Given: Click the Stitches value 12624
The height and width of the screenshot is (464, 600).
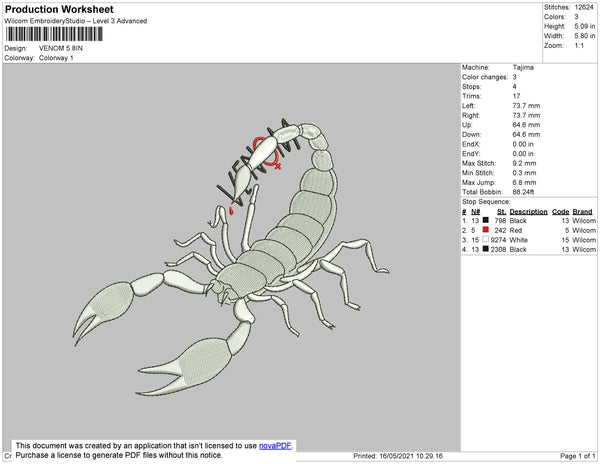Looking at the screenshot, I should [x=584, y=7].
